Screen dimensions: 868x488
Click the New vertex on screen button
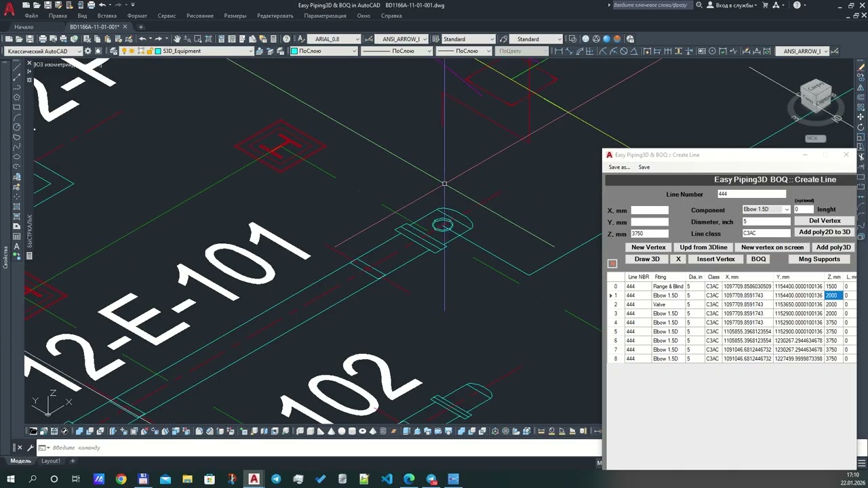(x=772, y=247)
